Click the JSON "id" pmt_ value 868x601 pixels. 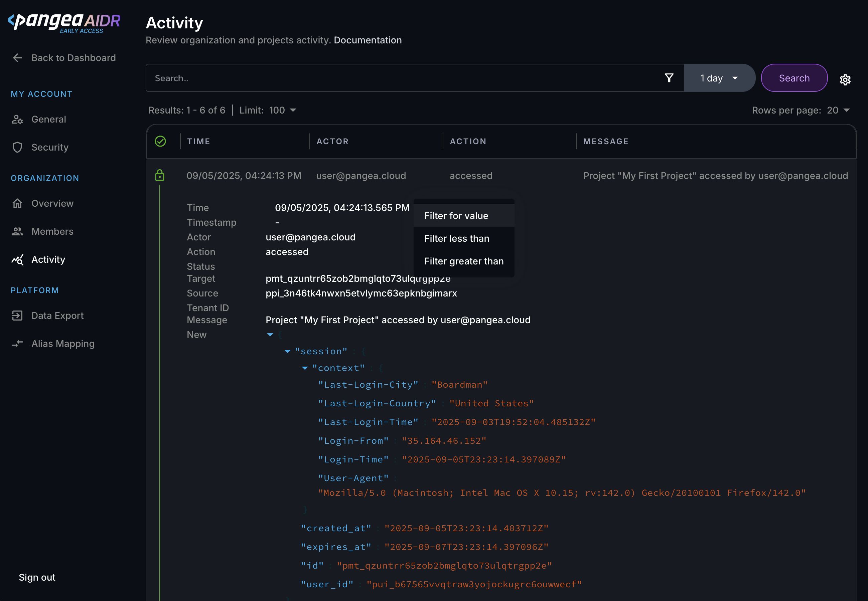tap(444, 566)
